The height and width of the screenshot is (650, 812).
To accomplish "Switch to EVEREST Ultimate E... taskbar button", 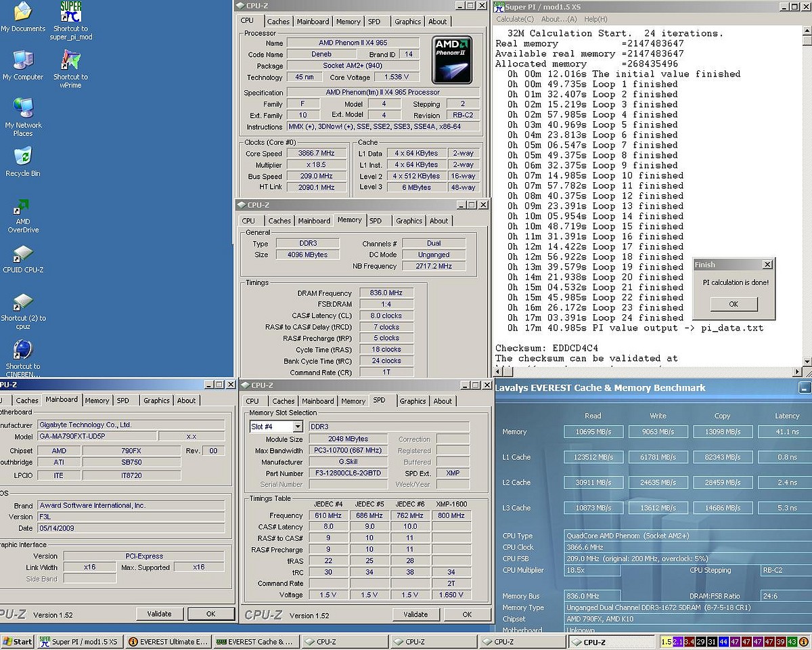I will point(168,642).
